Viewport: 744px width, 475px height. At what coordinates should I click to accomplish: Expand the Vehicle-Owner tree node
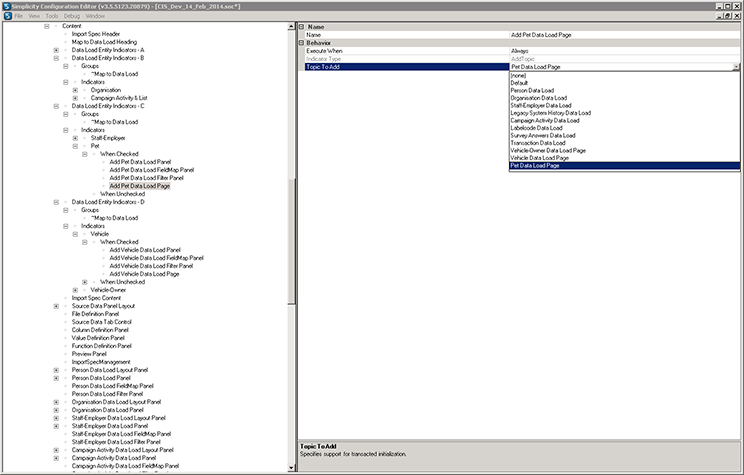coord(75,290)
